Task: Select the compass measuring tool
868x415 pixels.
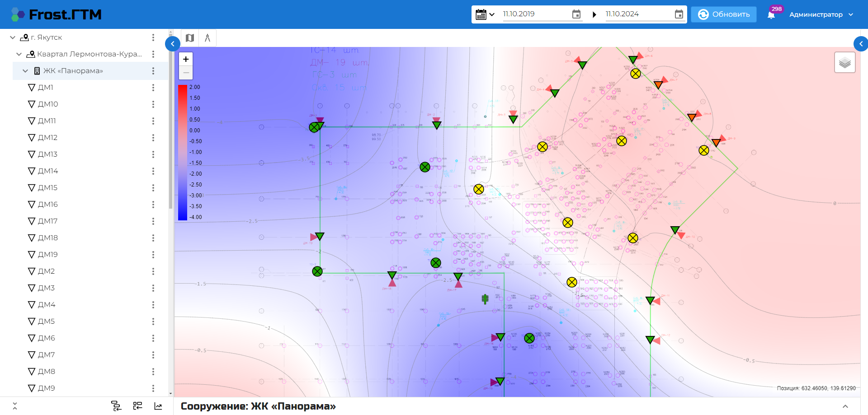Action: pyautogui.click(x=208, y=38)
